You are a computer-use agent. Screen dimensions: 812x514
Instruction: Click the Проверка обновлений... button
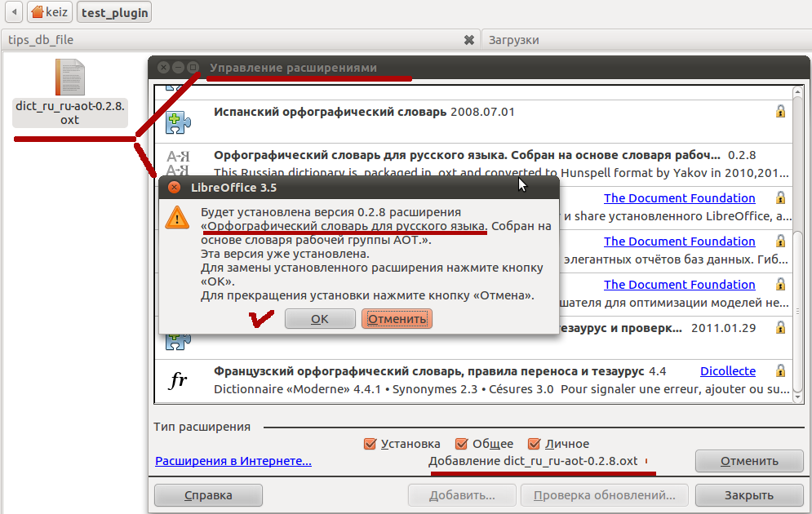(x=605, y=495)
